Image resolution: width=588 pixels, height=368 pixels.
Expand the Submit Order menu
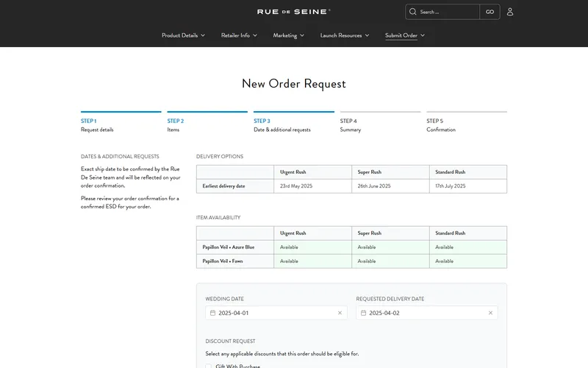pyautogui.click(x=405, y=35)
